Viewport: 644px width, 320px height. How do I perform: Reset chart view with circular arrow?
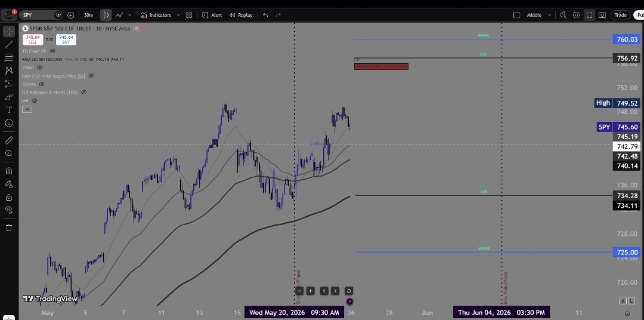pos(348,291)
